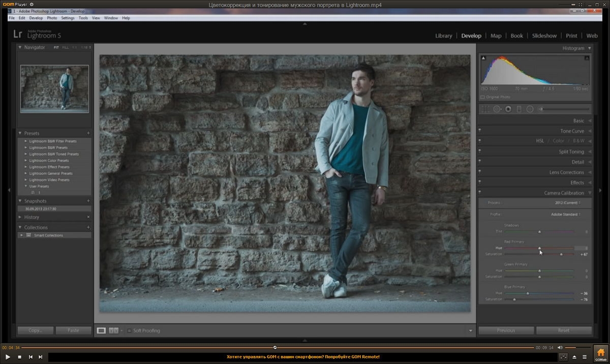
Task: Toggle Lens Corrections panel on/off switch
Action: click(480, 172)
